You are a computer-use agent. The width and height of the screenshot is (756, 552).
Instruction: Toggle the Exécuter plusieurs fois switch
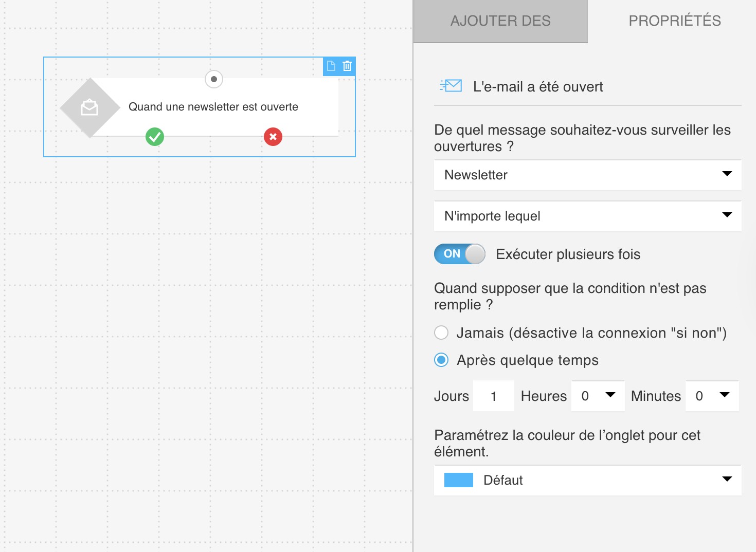point(460,254)
